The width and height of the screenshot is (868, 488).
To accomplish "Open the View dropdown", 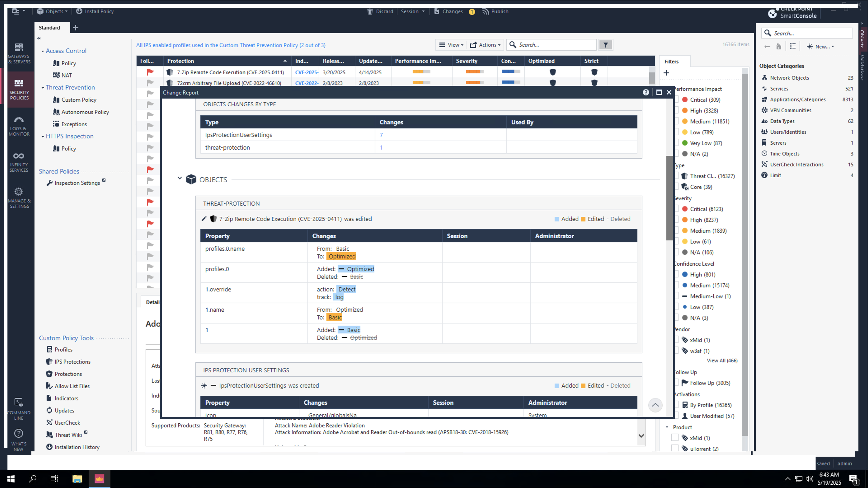I will point(451,45).
